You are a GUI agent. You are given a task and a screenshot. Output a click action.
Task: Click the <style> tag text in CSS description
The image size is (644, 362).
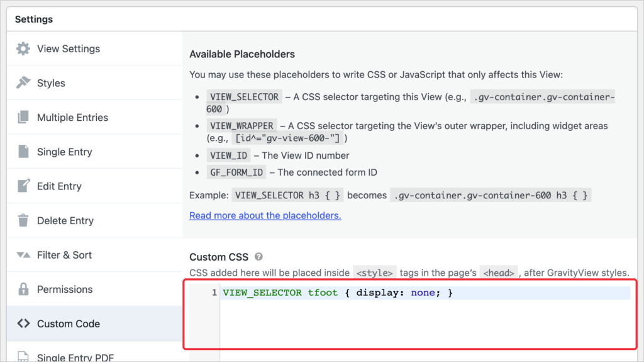(x=375, y=273)
